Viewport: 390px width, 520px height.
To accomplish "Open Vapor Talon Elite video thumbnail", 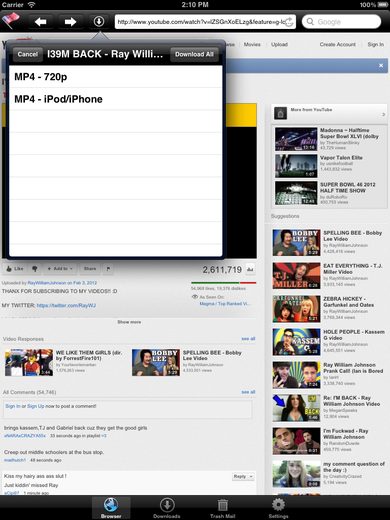I will click(296, 166).
